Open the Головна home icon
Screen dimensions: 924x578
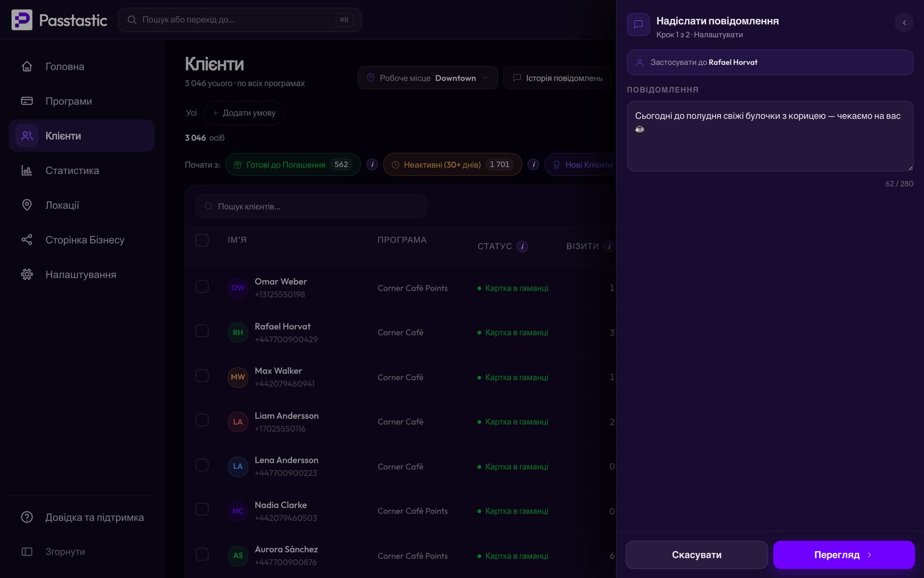click(27, 66)
